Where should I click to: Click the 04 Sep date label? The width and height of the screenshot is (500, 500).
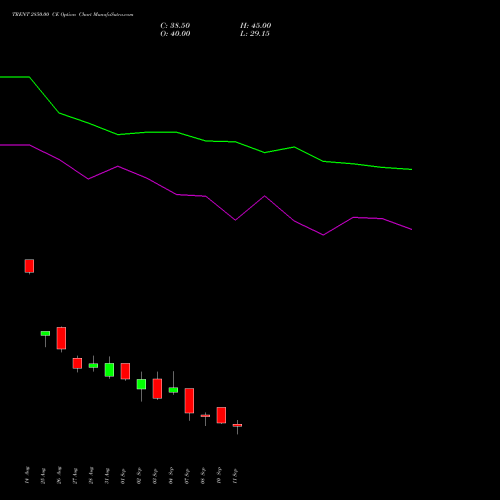171,475
